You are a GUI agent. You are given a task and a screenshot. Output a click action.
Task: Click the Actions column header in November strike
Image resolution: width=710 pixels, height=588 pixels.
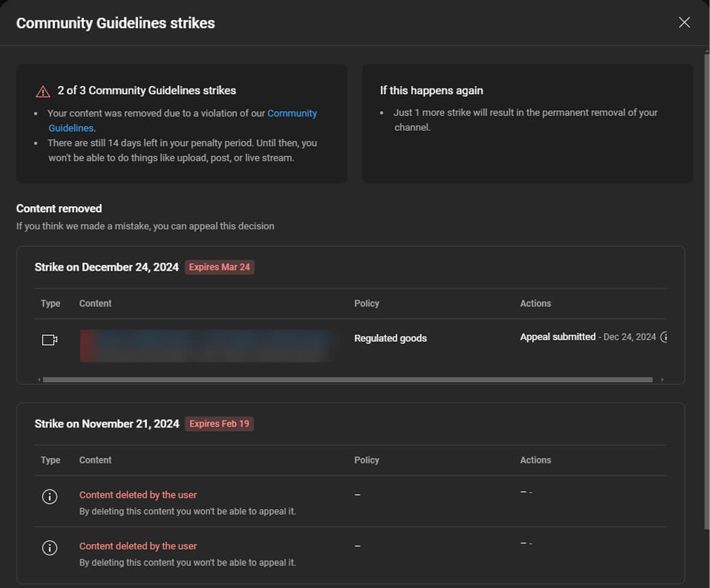point(535,460)
